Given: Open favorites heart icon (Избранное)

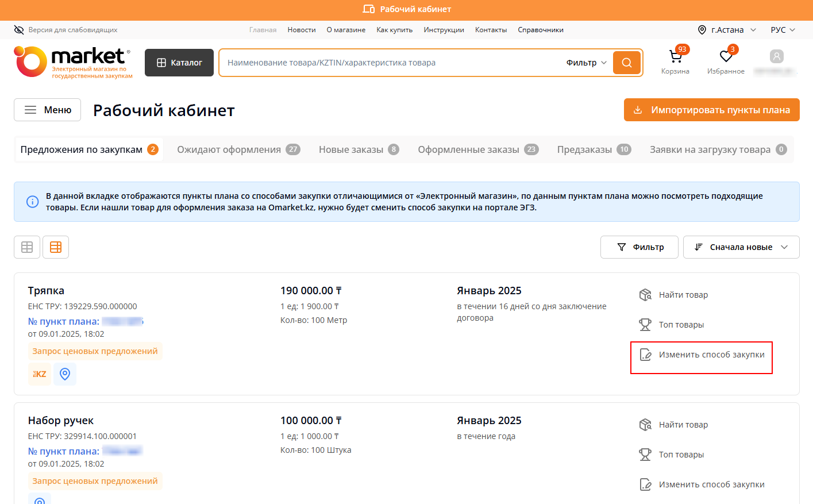Looking at the screenshot, I should [726, 57].
